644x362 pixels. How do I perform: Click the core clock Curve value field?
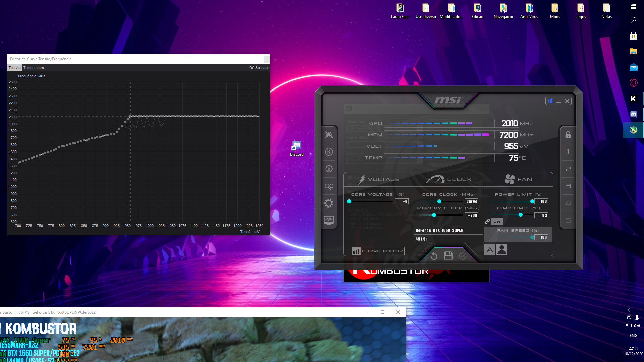[472, 201]
